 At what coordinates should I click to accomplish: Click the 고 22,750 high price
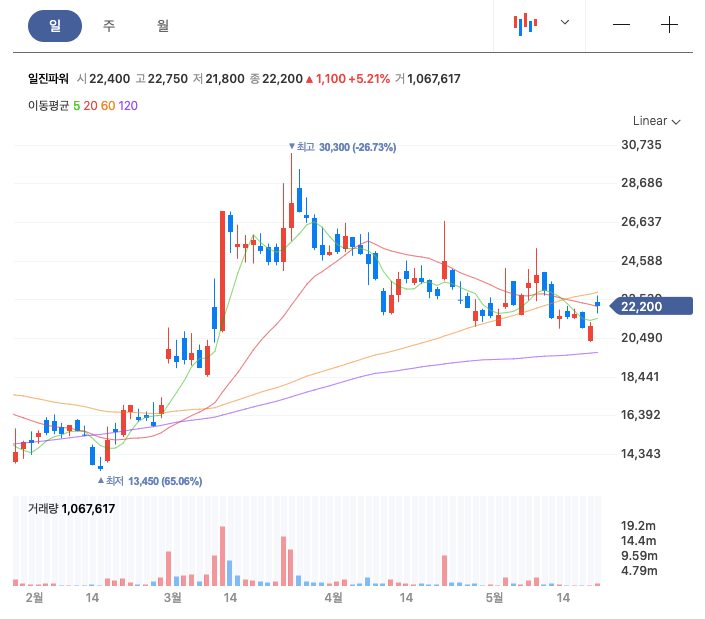tap(161, 79)
